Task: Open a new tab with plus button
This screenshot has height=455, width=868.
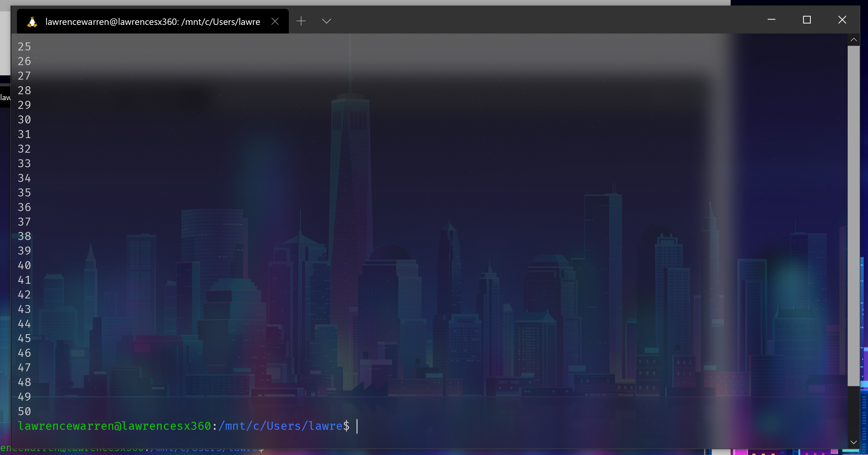Action: tap(301, 21)
